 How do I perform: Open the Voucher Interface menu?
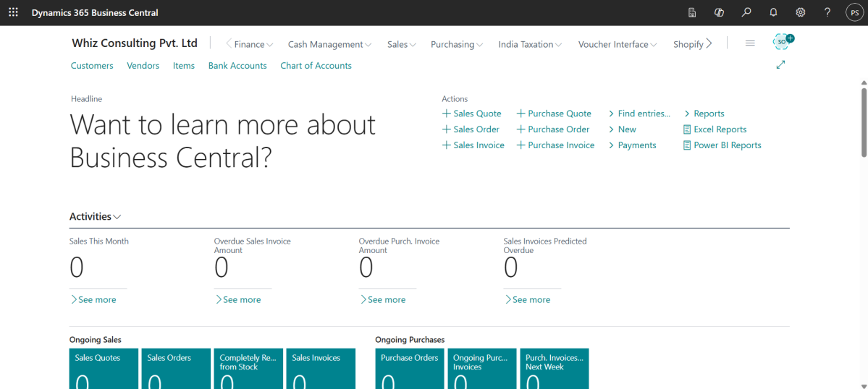coord(618,44)
